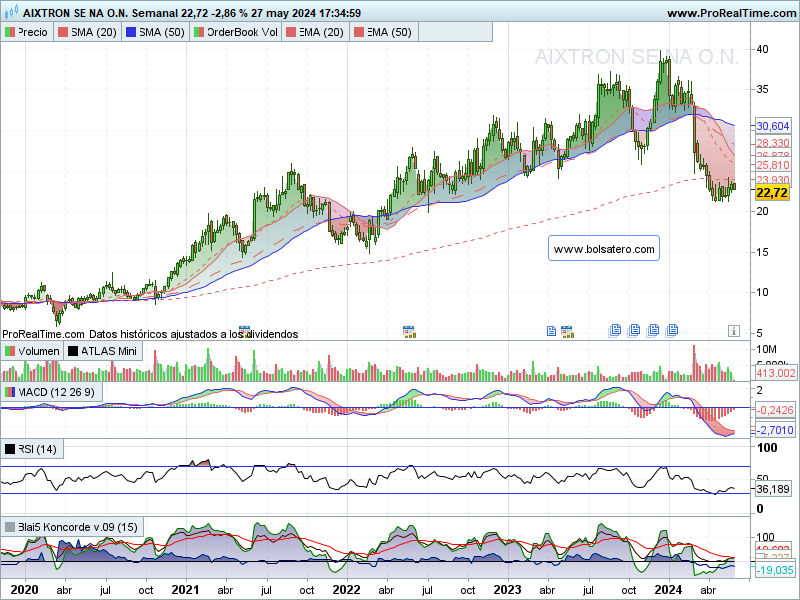Click the yellow 22,72 current price label
This screenshot has height=600, width=800.
pos(772,192)
